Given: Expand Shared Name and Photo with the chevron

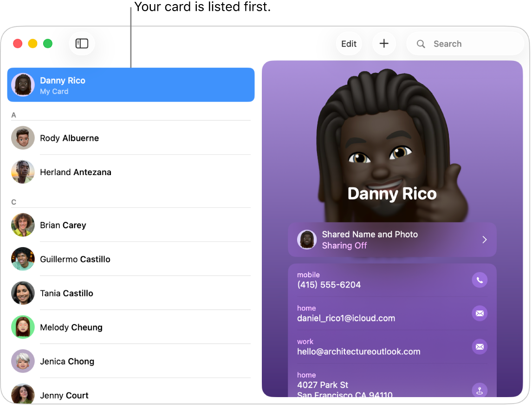Looking at the screenshot, I should pos(484,240).
